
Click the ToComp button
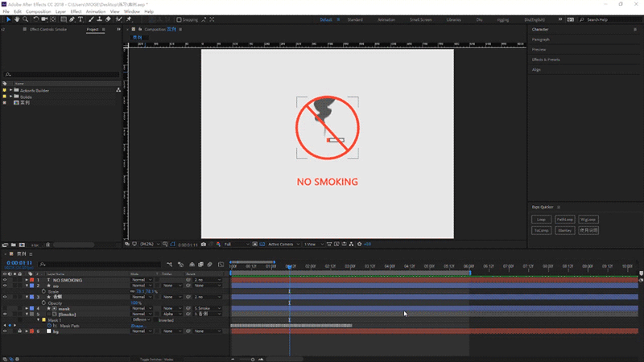[x=541, y=231]
